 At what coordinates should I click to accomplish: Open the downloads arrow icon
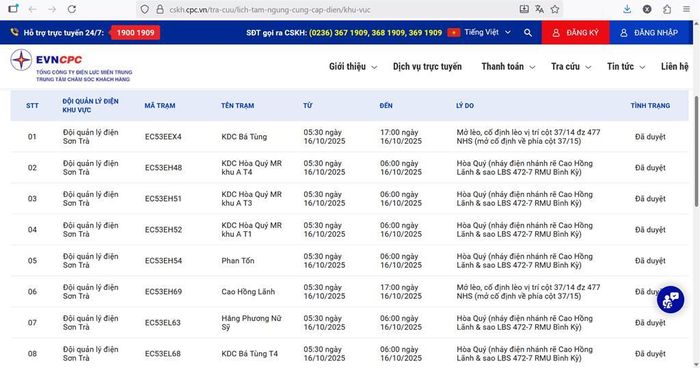[627, 9]
